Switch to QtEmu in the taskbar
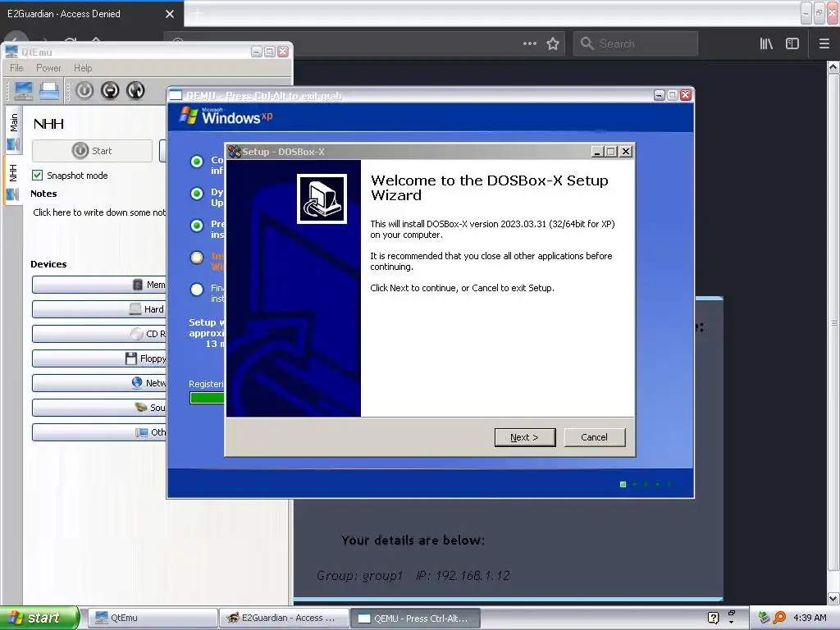The width and height of the screenshot is (840, 630). 153,618
